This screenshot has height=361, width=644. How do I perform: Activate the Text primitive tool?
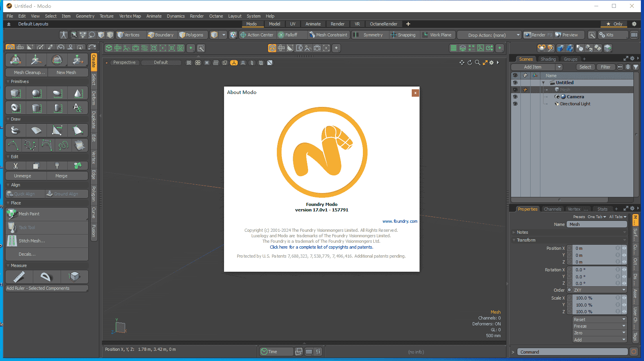[x=77, y=108]
